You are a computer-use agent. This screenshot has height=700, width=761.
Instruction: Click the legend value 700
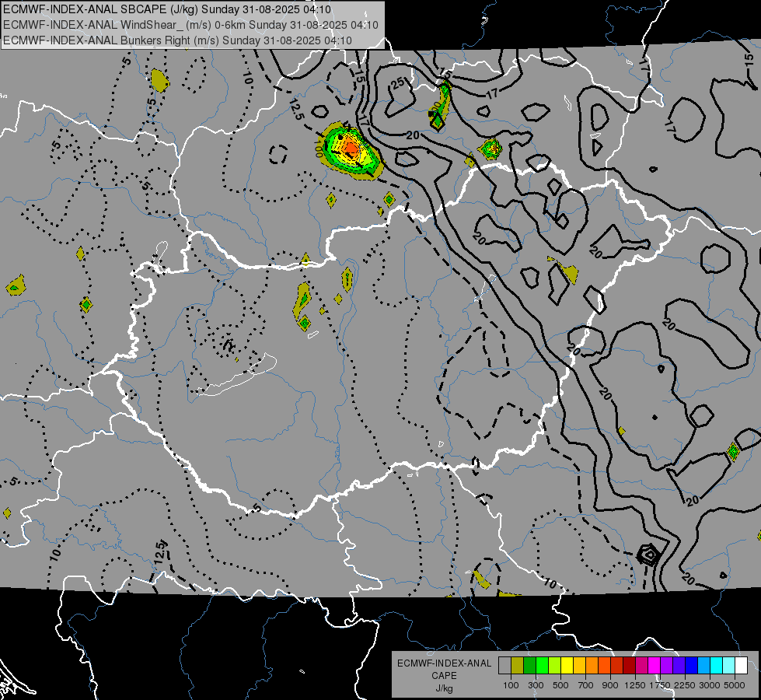586,685
